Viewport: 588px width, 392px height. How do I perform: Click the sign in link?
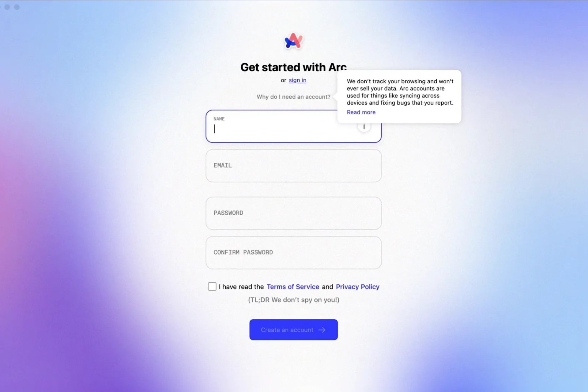(x=297, y=80)
